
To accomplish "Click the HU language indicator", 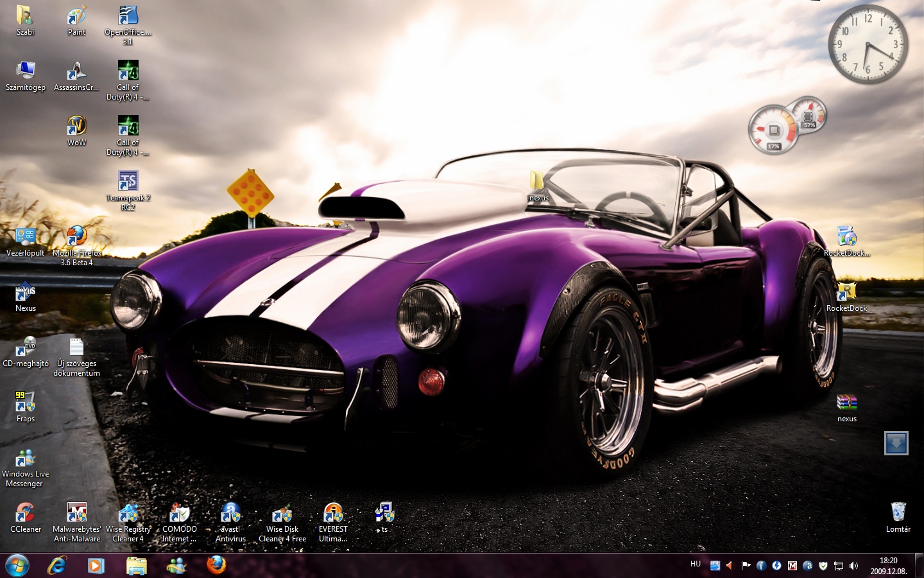I will coord(696,564).
